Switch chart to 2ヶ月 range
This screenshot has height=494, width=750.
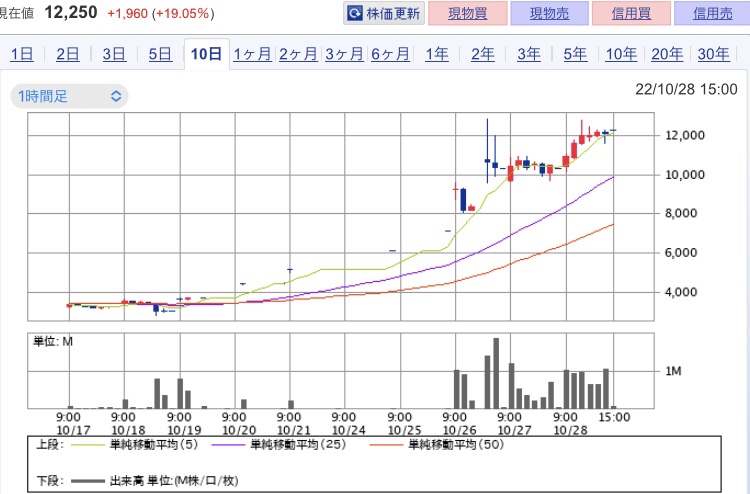(298, 54)
